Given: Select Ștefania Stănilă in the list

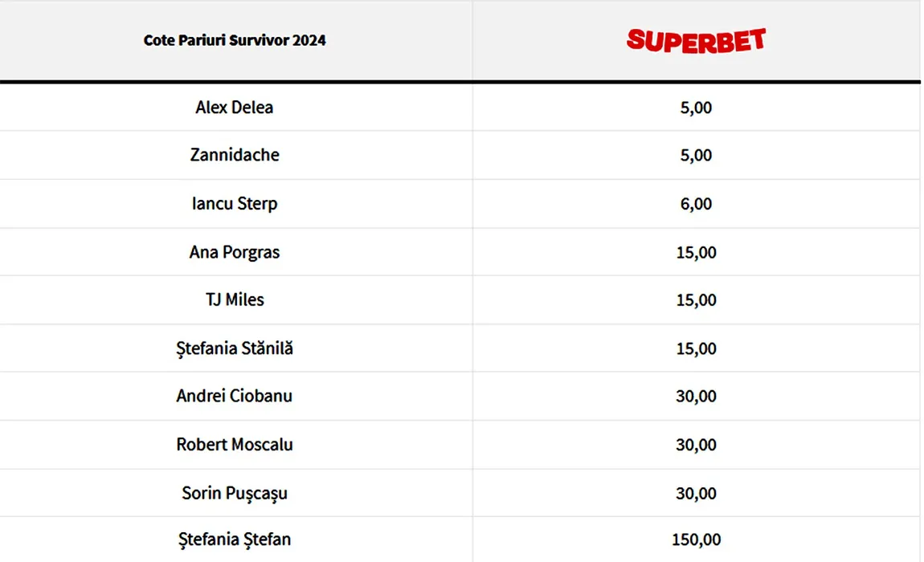Looking at the screenshot, I should 235,348.
